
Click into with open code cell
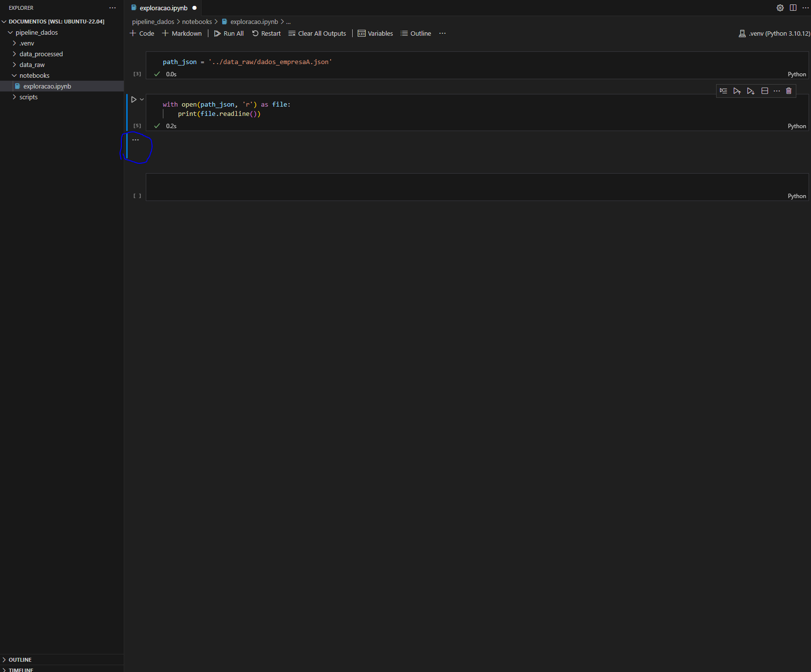[x=477, y=109]
